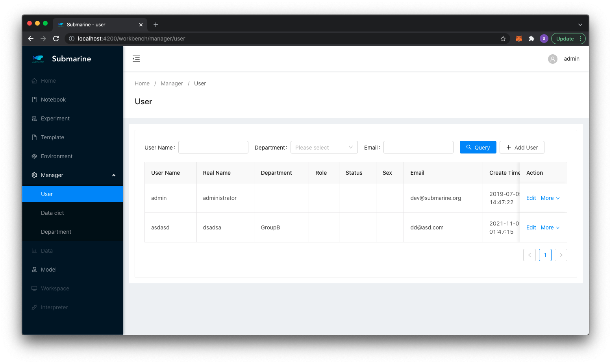Click the site info icon in address bar
The width and height of the screenshot is (611, 364).
72,39
